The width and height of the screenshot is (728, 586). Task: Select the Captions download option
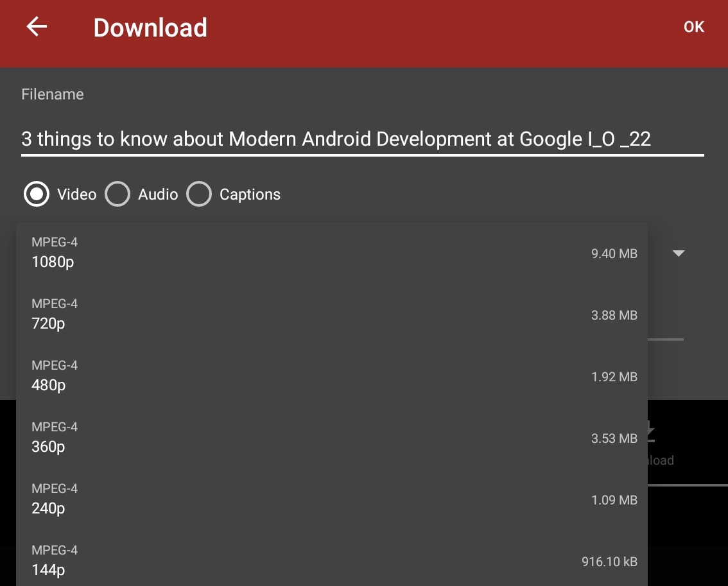[x=199, y=194]
